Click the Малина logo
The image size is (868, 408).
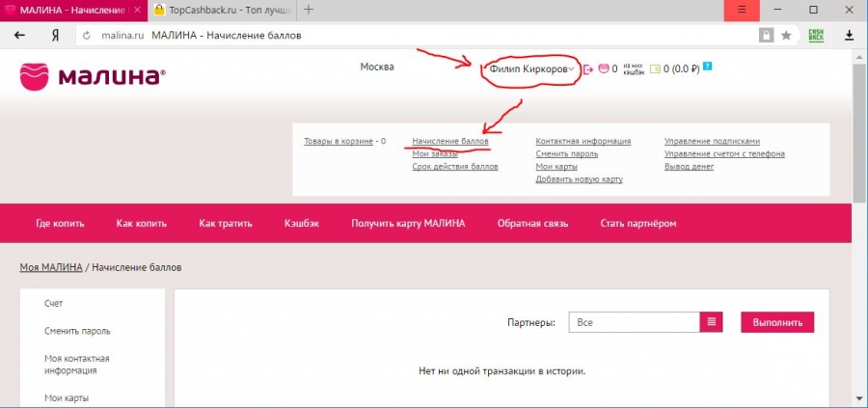coord(93,76)
